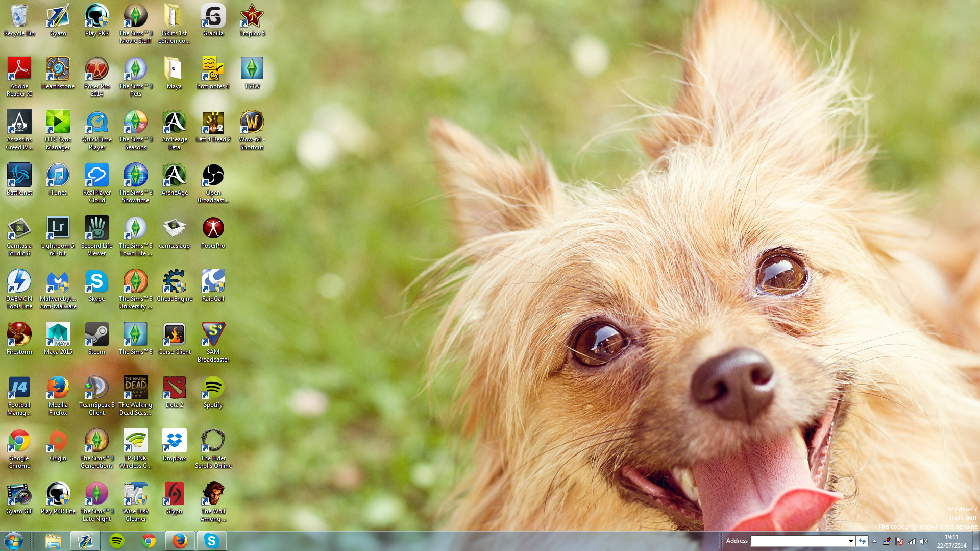Image resolution: width=980 pixels, height=551 pixels.
Task: Select Assassins Creed IV desktop shortcut
Action: click(19, 130)
